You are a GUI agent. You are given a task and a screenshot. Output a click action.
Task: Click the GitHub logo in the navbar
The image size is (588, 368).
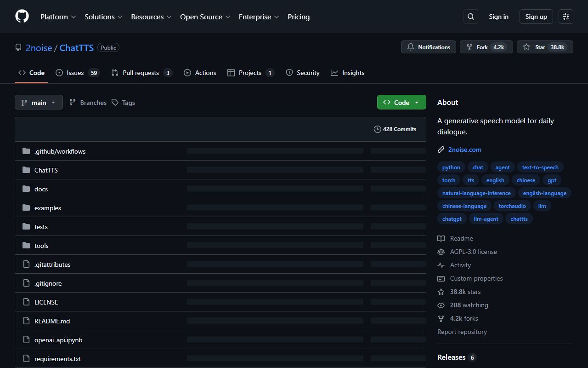click(x=22, y=16)
